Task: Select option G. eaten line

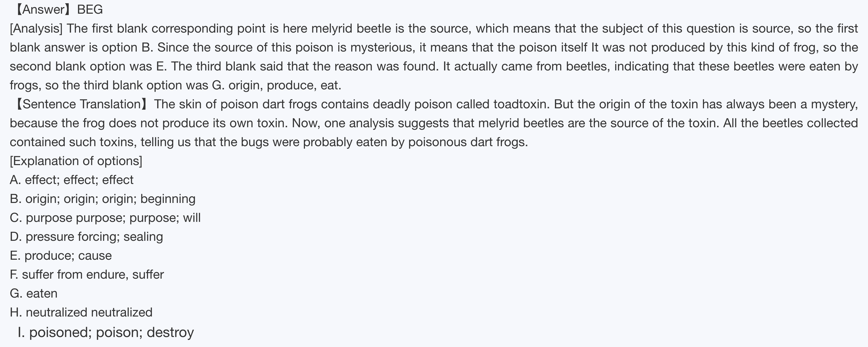Action: (x=33, y=293)
